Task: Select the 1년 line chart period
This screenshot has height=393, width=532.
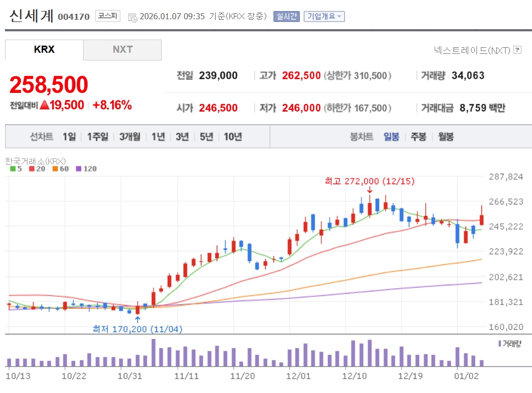Action: (158, 137)
